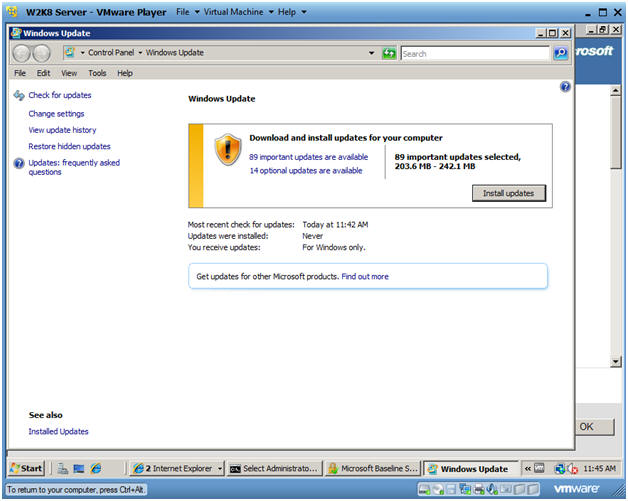Click Show Desktop quick launch icon
The image size is (628, 501).
[x=79, y=468]
